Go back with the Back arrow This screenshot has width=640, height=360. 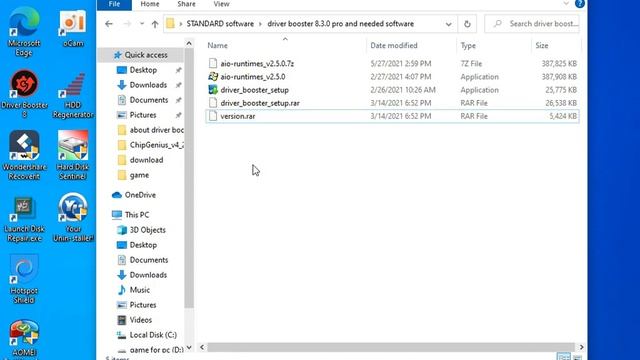point(109,24)
